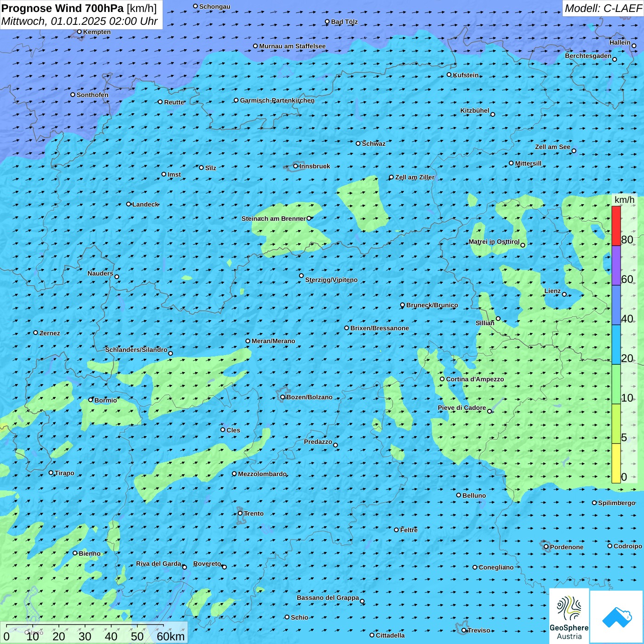
Task: Click the blue cloud logo icon
Action: coord(617,617)
